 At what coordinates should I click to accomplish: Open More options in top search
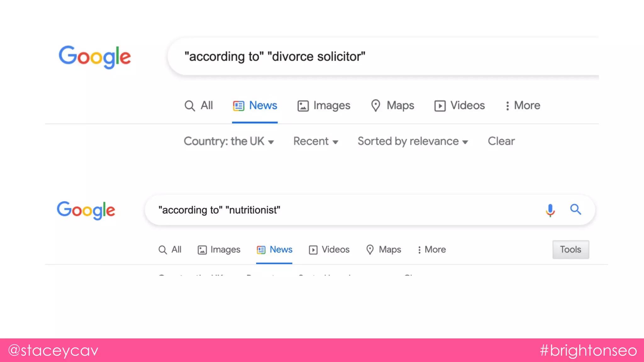click(x=522, y=106)
